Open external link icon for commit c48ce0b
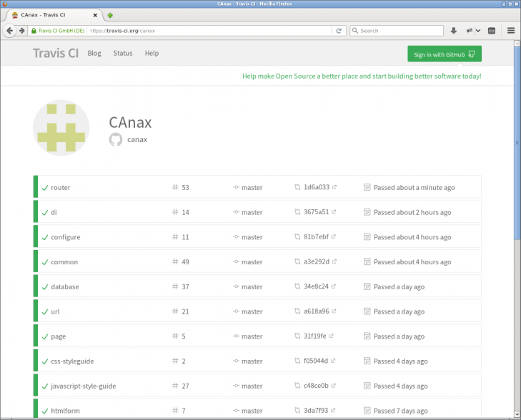 [333, 386]
